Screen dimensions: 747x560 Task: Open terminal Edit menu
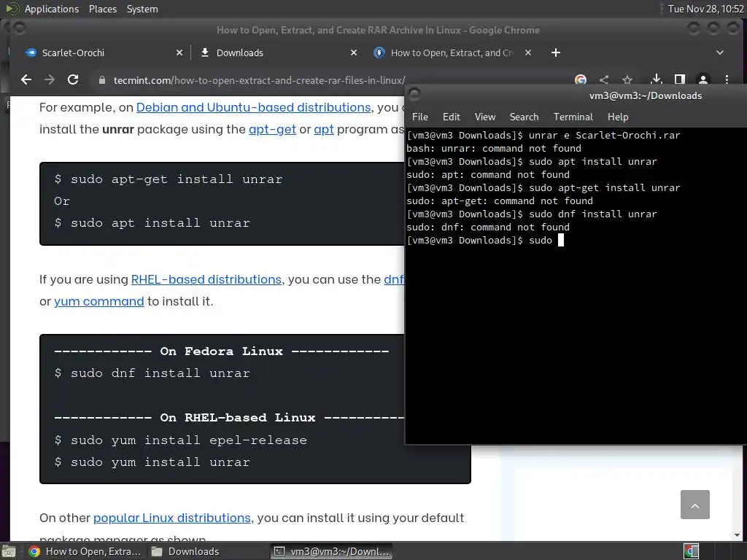coord(451,117)
